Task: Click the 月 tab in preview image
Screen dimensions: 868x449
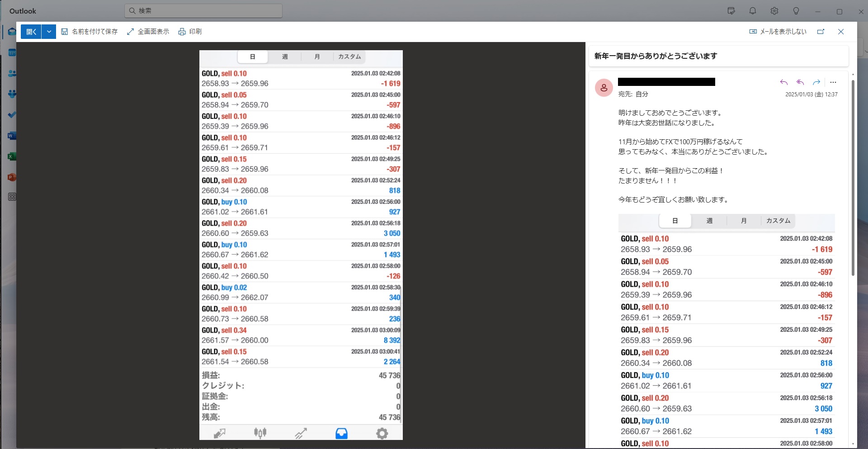Action: point(317,57)
